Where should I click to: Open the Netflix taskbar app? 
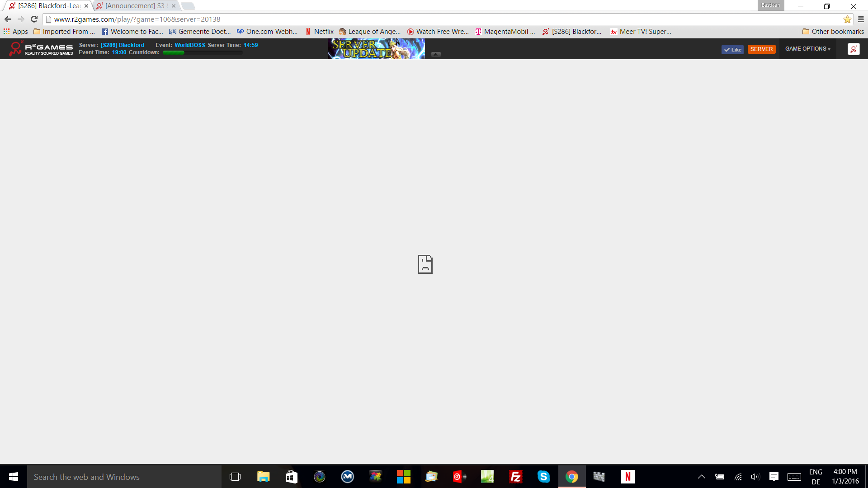tap(627, 477)
